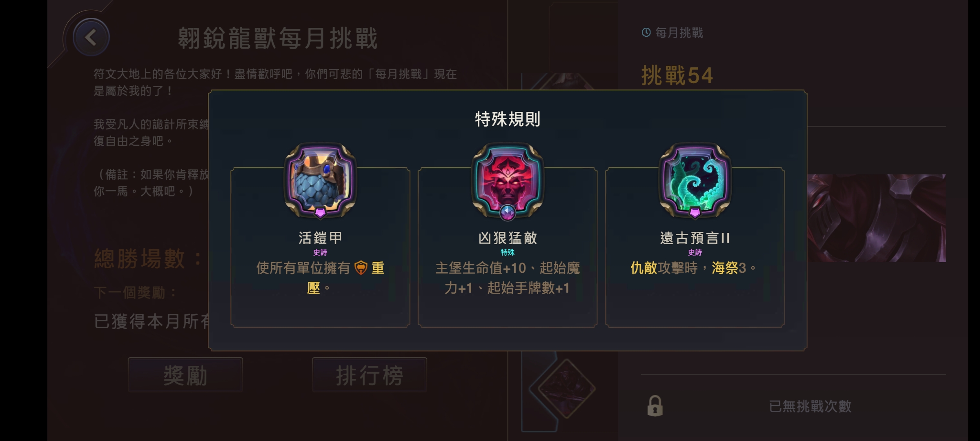Tap the clock icon next to 每月挑戰

pyautogui.click(x=646, y=32)
